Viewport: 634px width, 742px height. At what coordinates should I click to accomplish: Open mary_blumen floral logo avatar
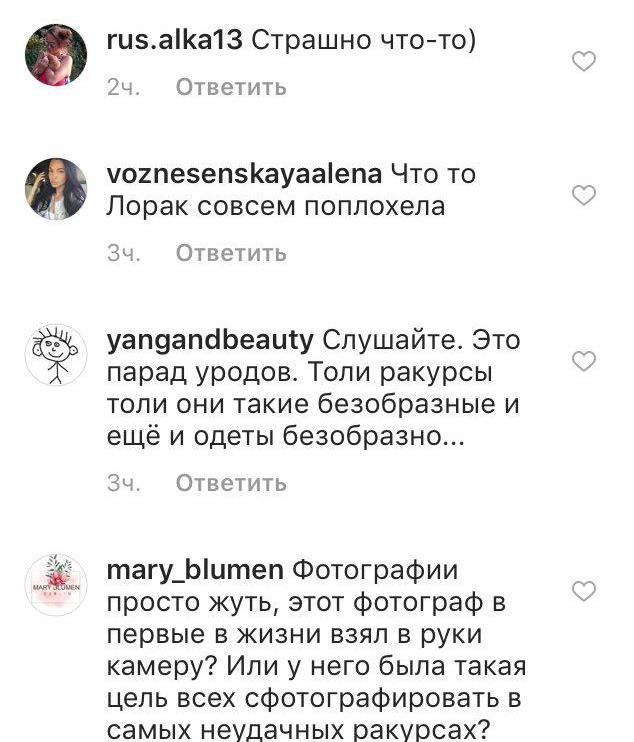click(x=56, y=585)
